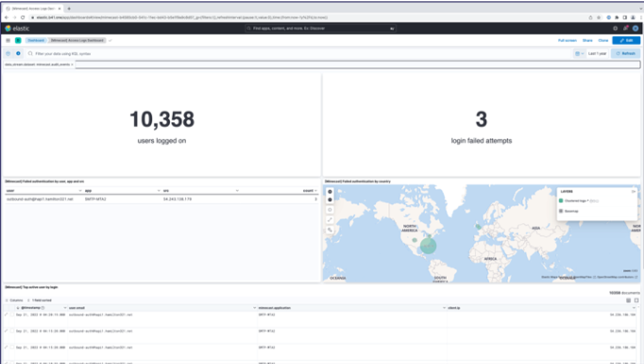Image resolution: width=644 pixels, height=364 pixels.
Task: Open the date quick-select calendar dropdown
Action: [x=579, y=53]
